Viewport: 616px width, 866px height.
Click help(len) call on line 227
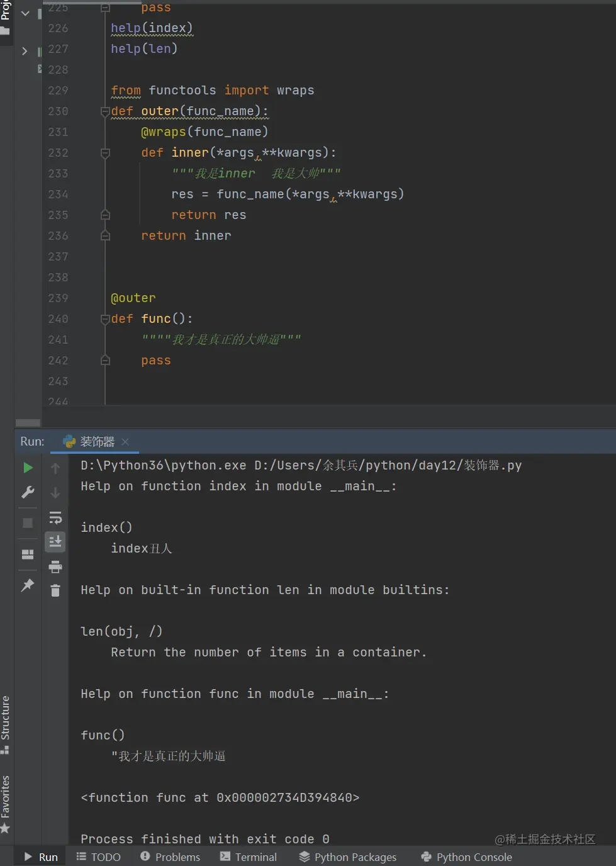coord(144,49)
